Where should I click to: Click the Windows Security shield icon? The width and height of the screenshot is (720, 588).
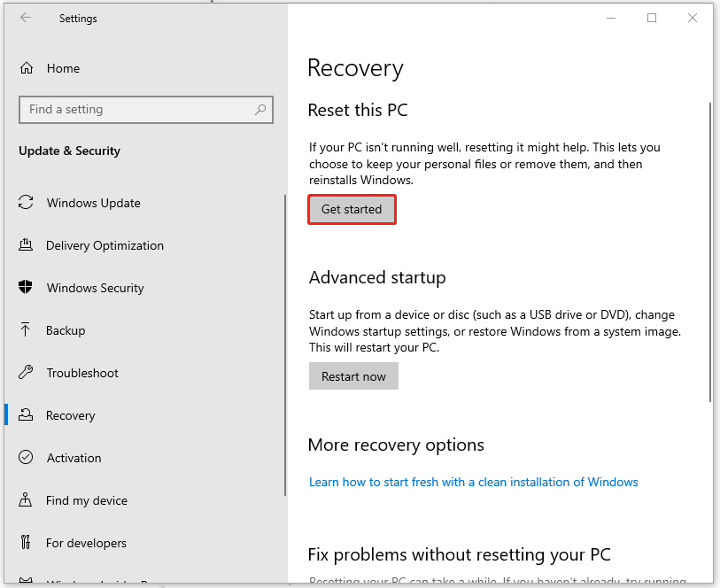point(27,288)
